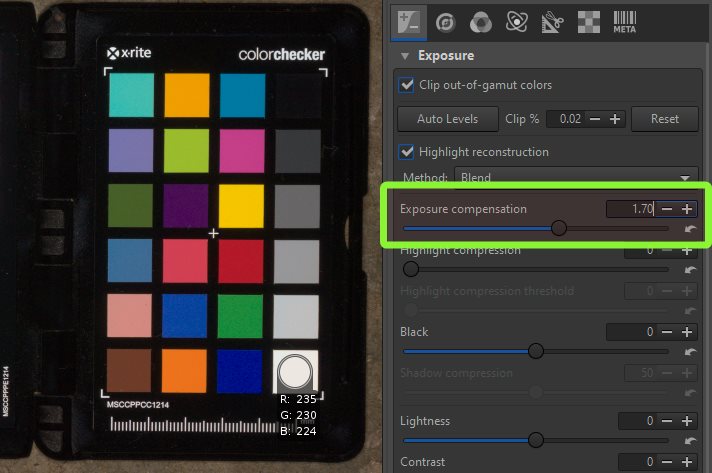Toggle Clip out-of-gamut colors checkbox
The width and height of the screenshot is (712, 473).
click(406, 85)
